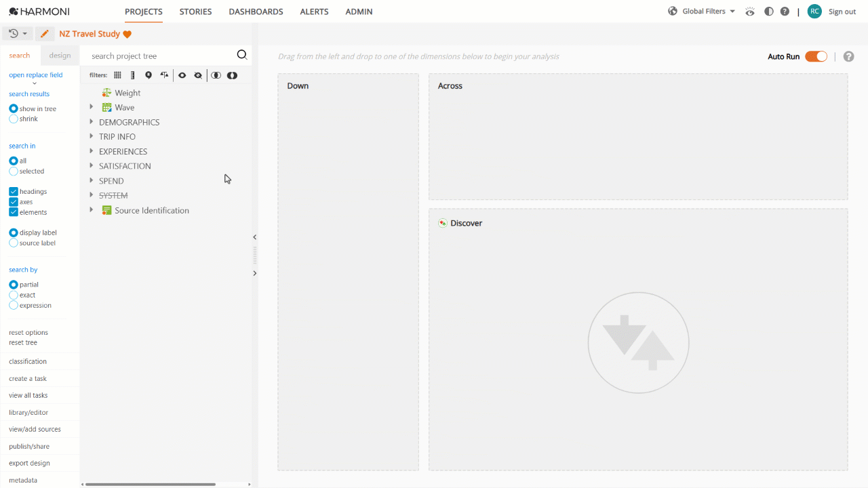Open help via header question mark icon
This screenshot has height=488, width=868.
pyautogui.click(x=785, y=12)
